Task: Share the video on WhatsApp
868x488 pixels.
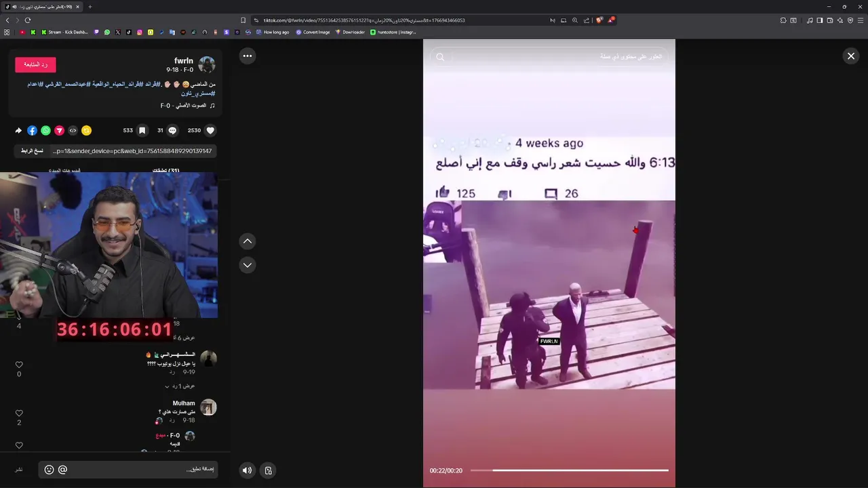Action: tap(45, 130)
